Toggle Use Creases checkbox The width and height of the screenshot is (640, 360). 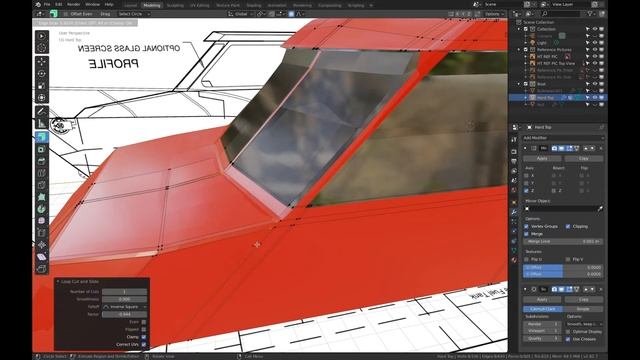568,339
